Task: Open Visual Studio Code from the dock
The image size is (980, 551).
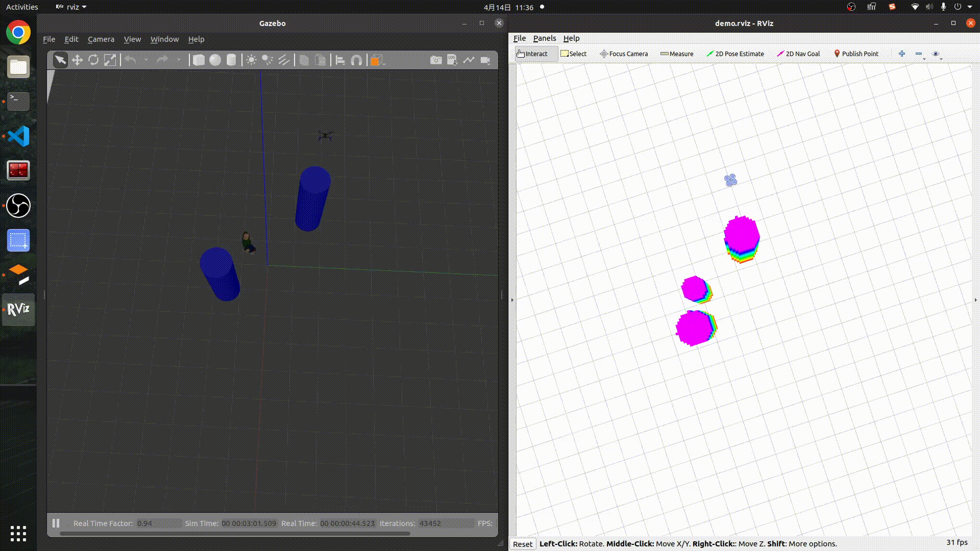Action: tap(18, 136)
